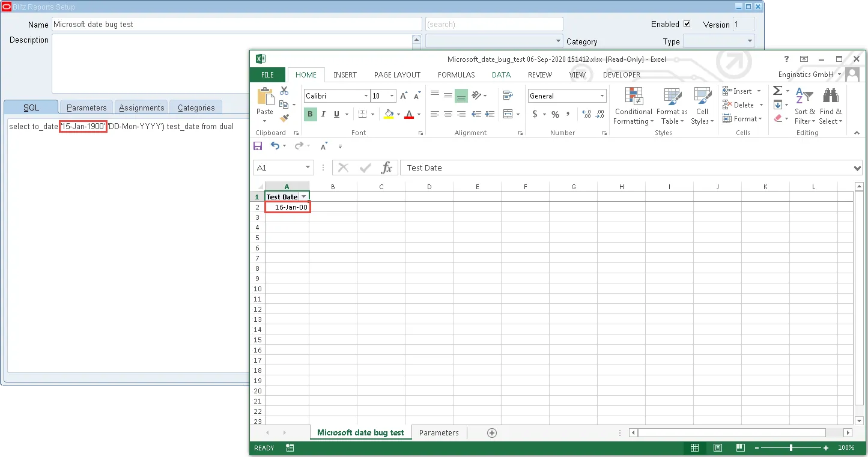The image size is (868, 457).
Task: Apply comma style number format
Action: [568, 114]
